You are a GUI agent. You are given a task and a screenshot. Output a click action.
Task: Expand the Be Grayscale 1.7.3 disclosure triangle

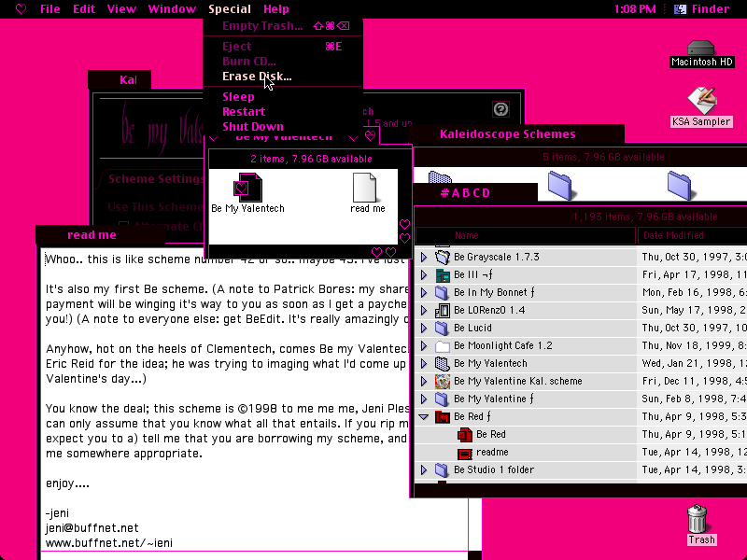(424, 258)
